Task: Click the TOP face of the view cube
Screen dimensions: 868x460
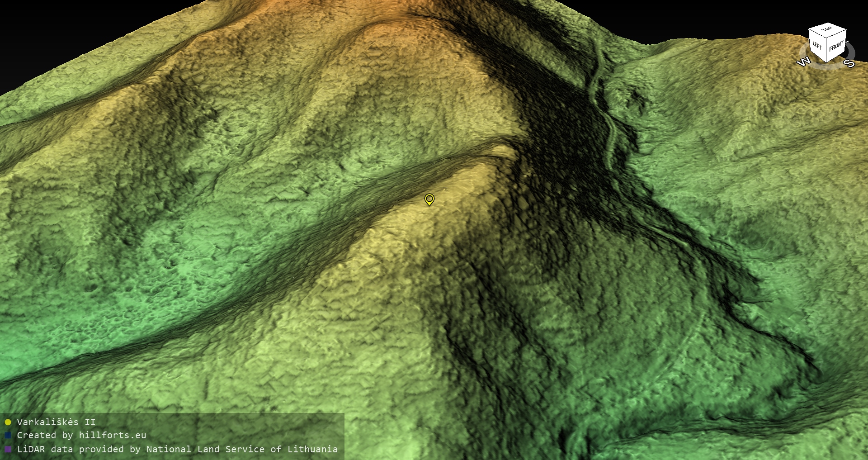Action: coord(827,29)
